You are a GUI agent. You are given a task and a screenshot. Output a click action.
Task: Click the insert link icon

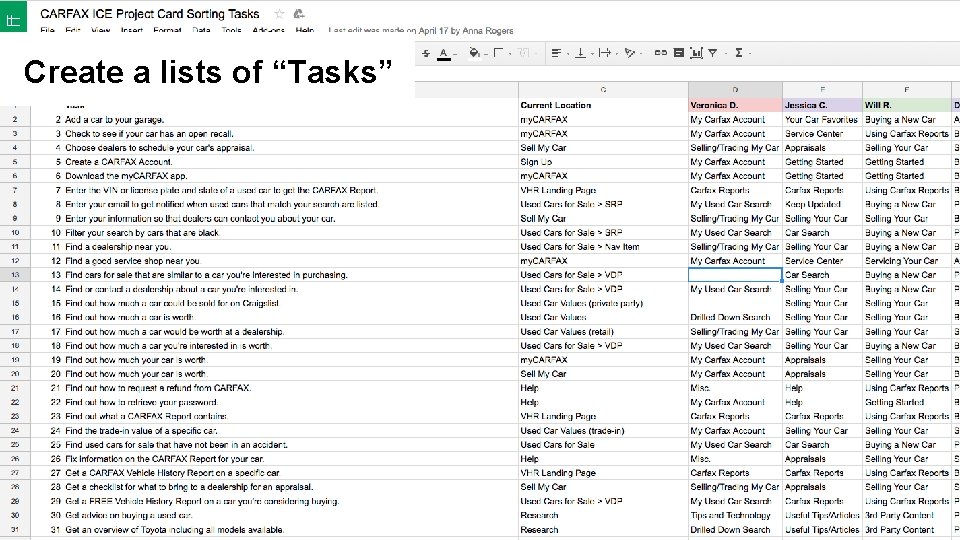[x=660, y=53]
